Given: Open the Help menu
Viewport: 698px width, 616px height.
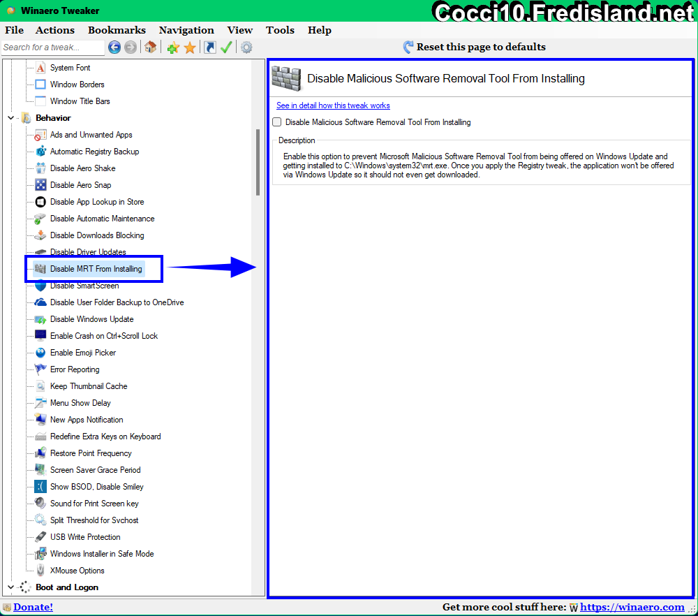Looking at the screenshot, I should point(320,30).
